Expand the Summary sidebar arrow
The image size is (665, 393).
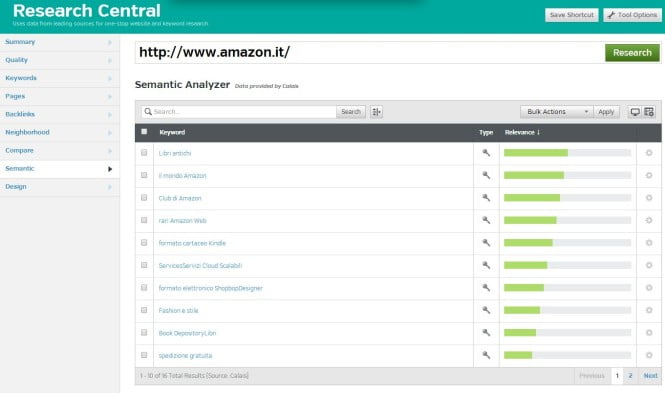[109, 42]
